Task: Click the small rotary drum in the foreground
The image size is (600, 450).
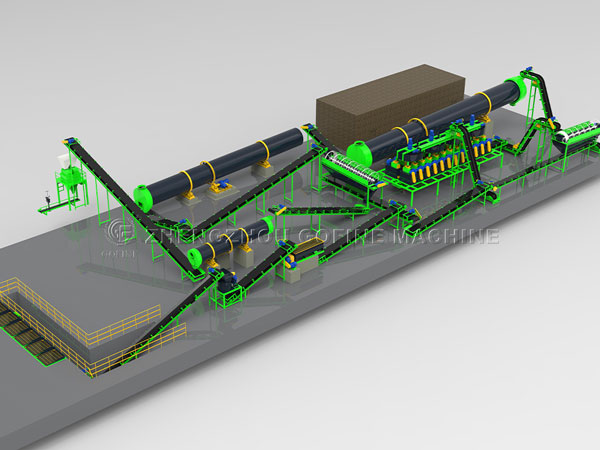Action: point(230,242)
